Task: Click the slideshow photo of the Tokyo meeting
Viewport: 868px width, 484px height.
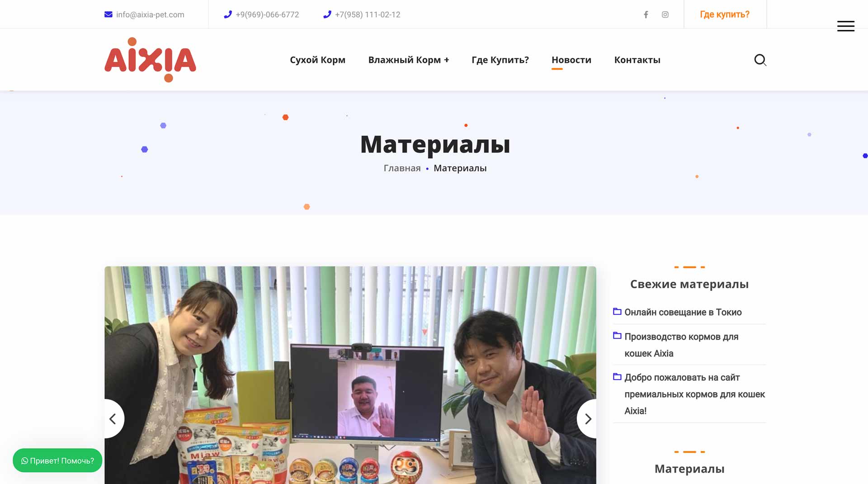Action: pos(350,375)
